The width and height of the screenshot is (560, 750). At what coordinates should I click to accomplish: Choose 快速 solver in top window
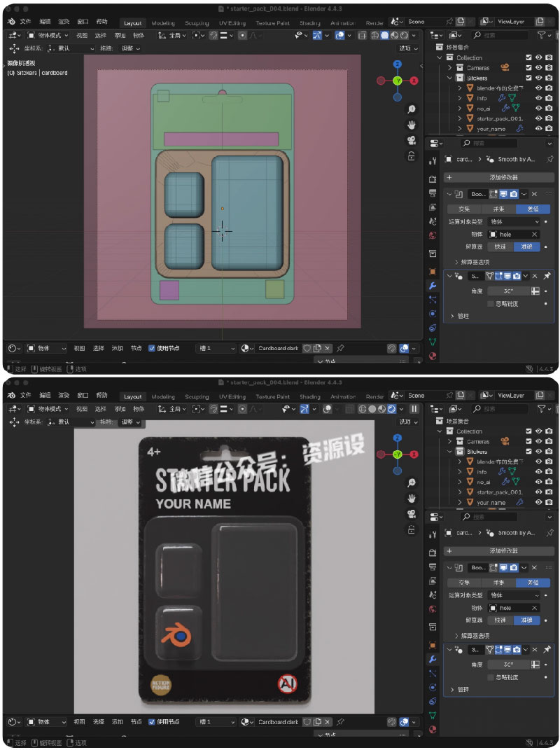[500, 246]
